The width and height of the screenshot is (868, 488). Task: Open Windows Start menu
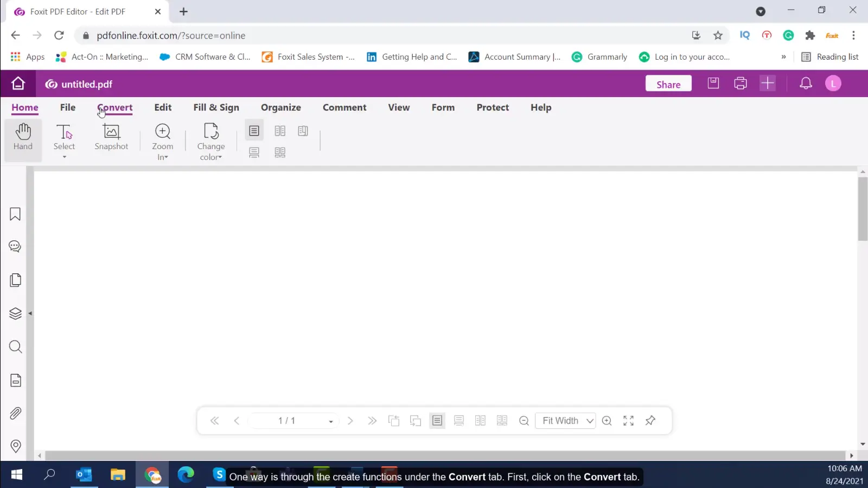pos(17,475)
